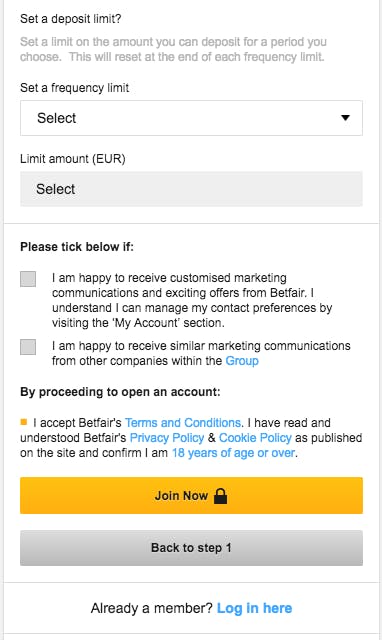Open the Cookie Policy link

(x=255, y=438)
